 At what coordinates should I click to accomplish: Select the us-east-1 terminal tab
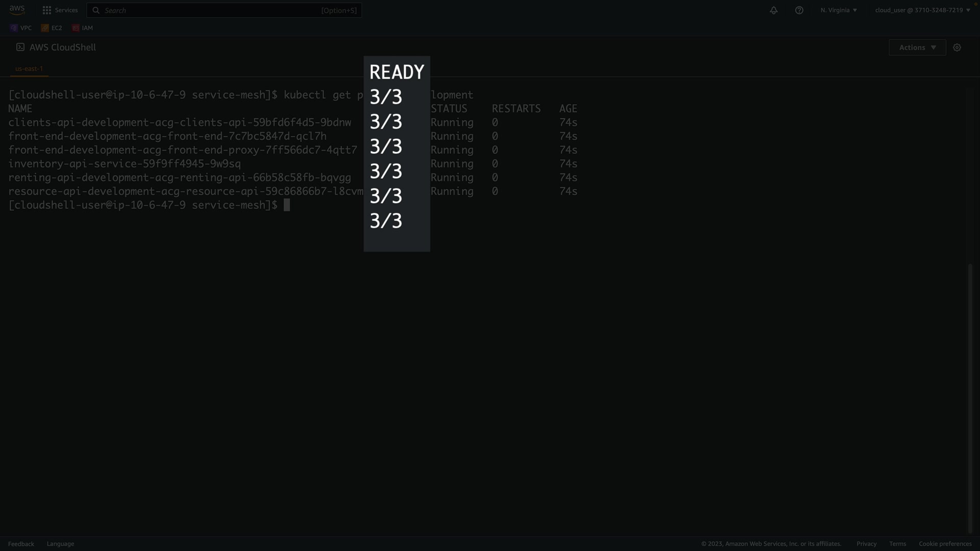coord(29,68)
